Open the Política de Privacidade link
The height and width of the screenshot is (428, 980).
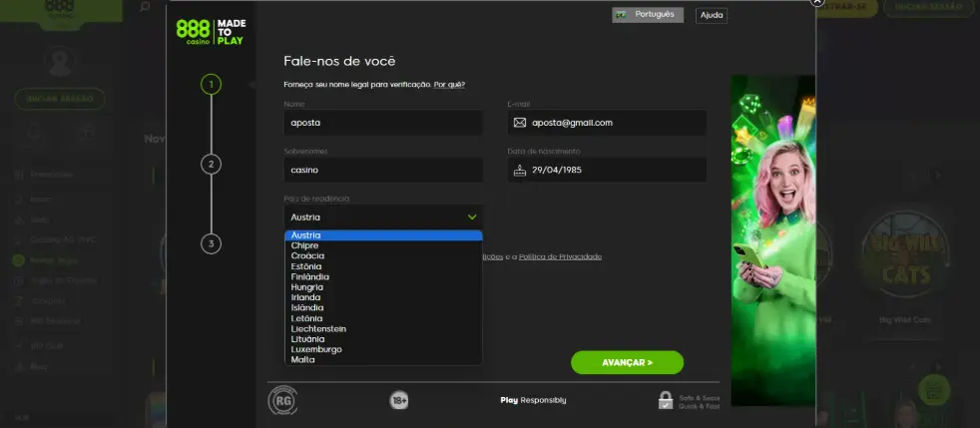click(x=560, y=256)
